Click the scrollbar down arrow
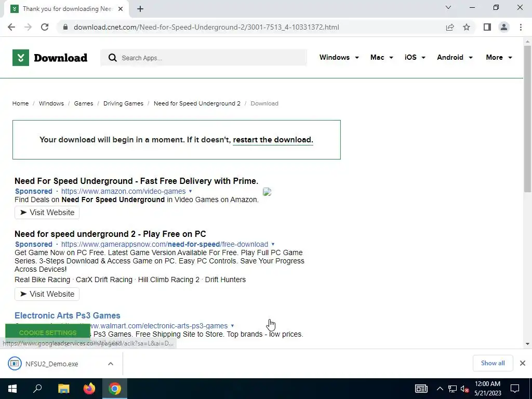Screen dimensions: 532x399 point(527,344)
